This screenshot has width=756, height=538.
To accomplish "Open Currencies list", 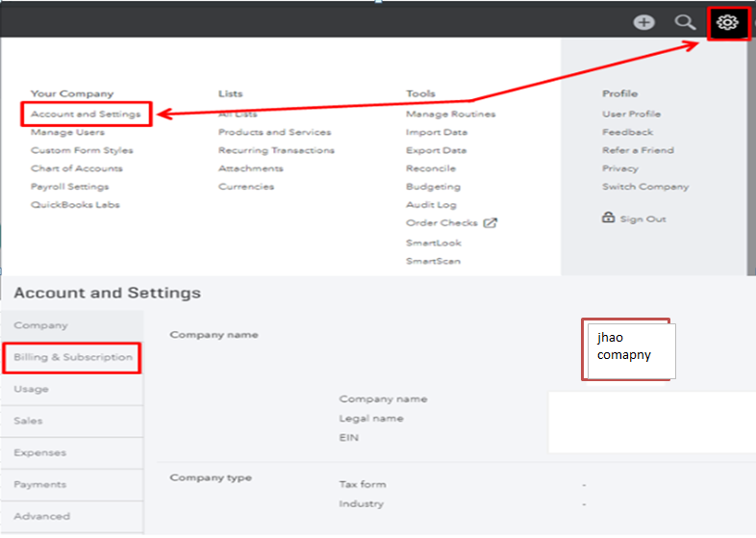I will [x=246, y=187].
